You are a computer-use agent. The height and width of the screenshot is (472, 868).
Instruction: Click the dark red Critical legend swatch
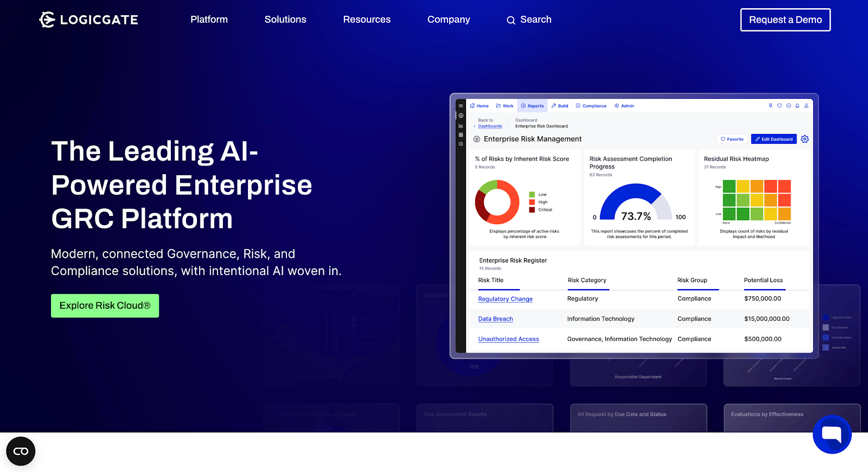(x=532, y=209)
